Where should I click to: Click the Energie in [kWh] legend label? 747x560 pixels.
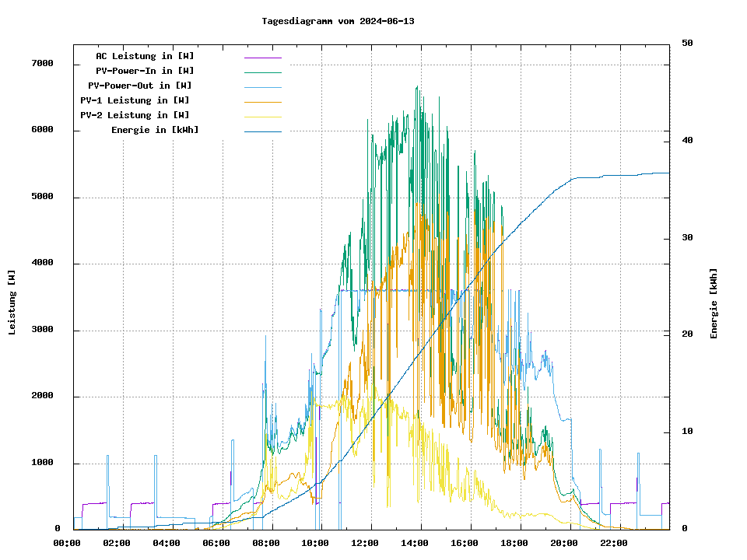155,130
